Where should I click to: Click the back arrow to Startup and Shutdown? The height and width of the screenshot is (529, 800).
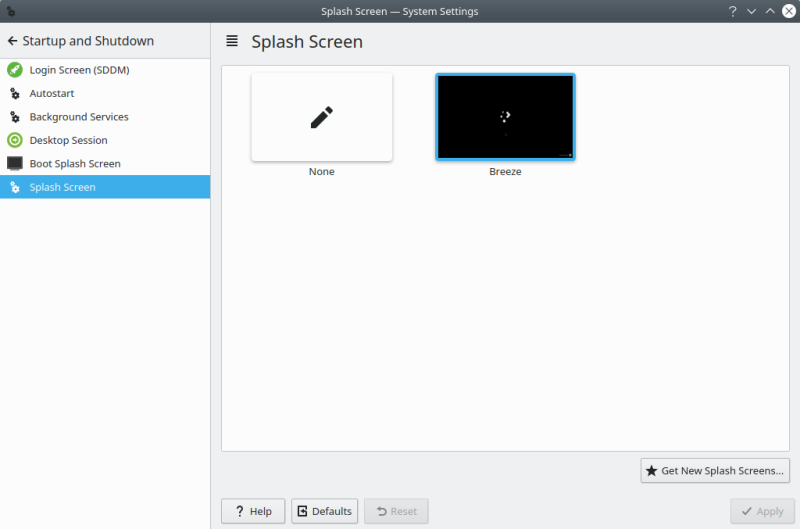coord(12,41)
